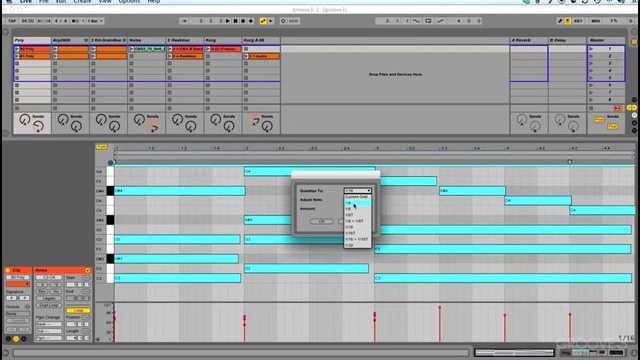The height and width of the screenshot is (360, 640).
Task: Choose 1/32 in quantize list
Action: point(358,245)
